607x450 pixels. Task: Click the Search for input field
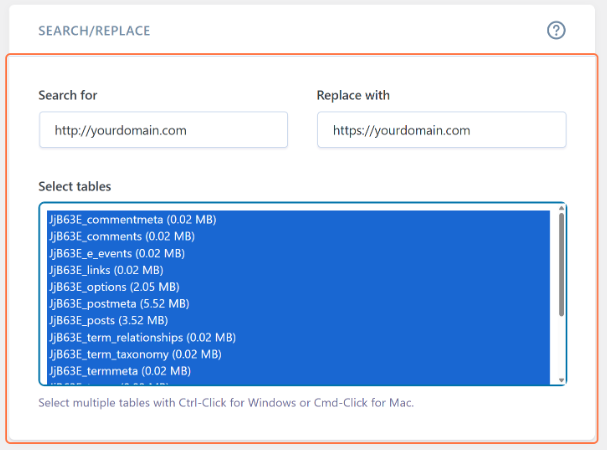coord(163,130)
